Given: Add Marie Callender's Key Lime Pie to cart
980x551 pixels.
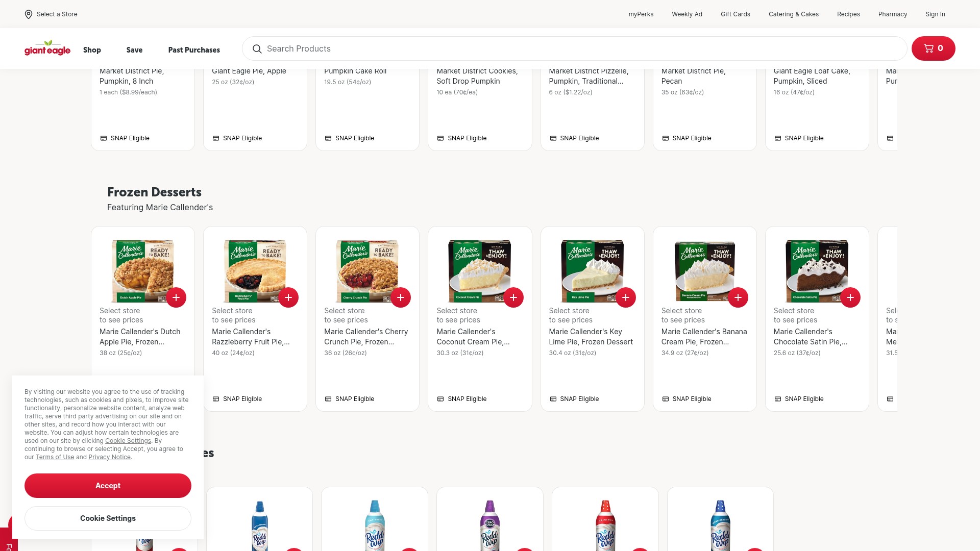Looking at the screenshot, I should (x=626, y=297).
